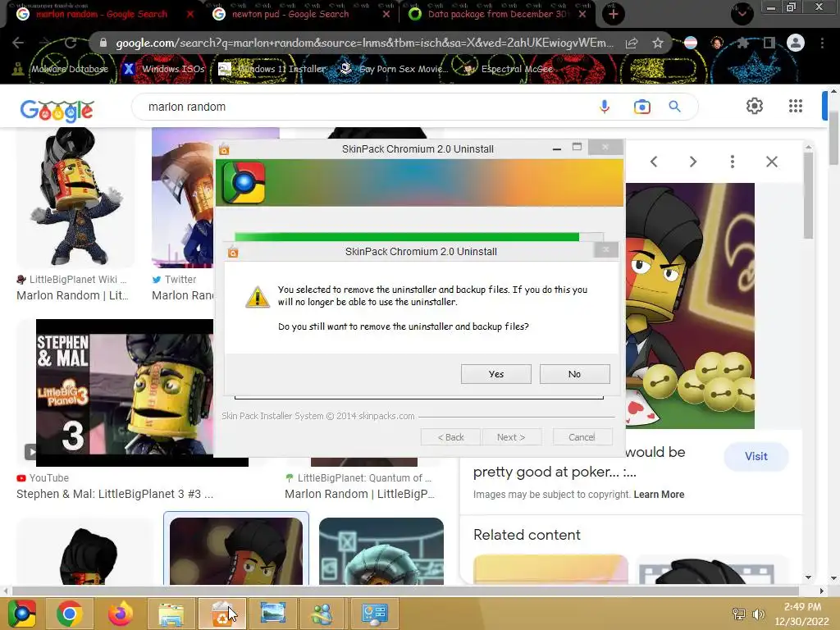Click in the marlon random search box
Viewport: 840px width, 630px height.
coord(370,107)
